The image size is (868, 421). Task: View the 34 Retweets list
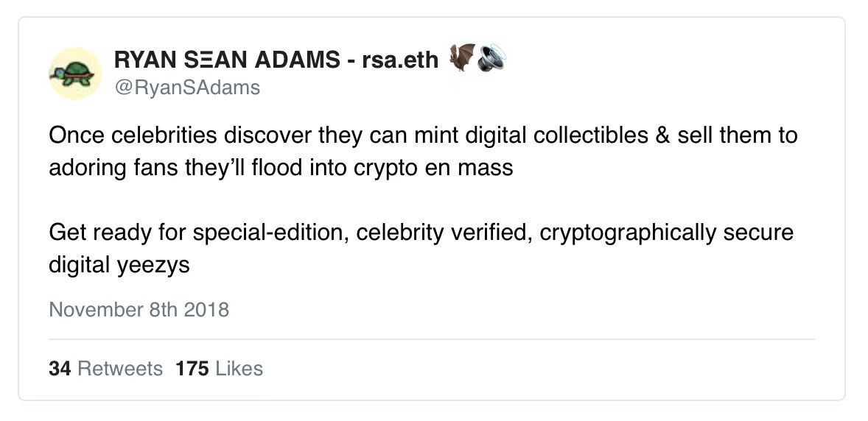105,368
